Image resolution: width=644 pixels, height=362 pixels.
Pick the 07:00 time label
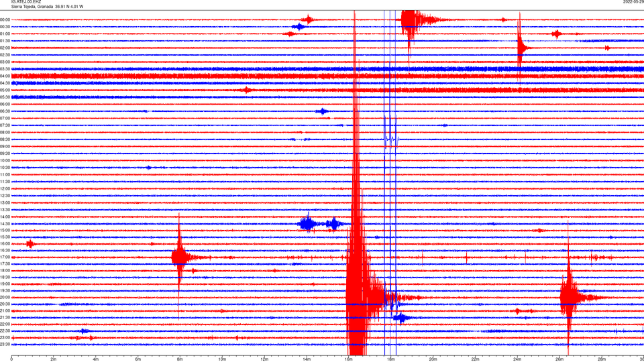point(5,118)
